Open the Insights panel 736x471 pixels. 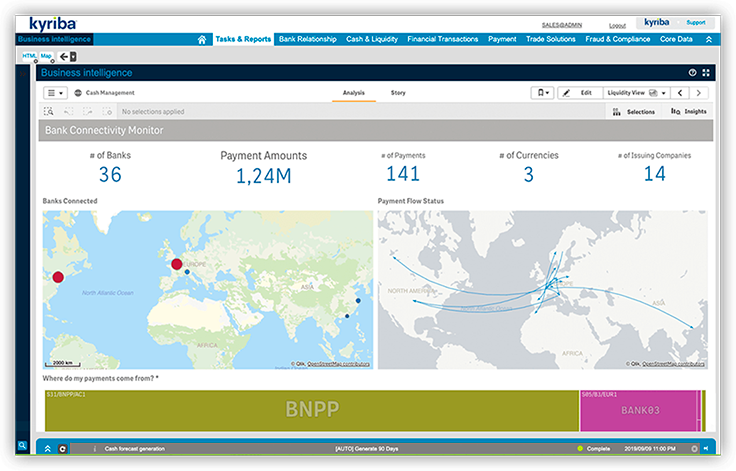tap(689, 112)
